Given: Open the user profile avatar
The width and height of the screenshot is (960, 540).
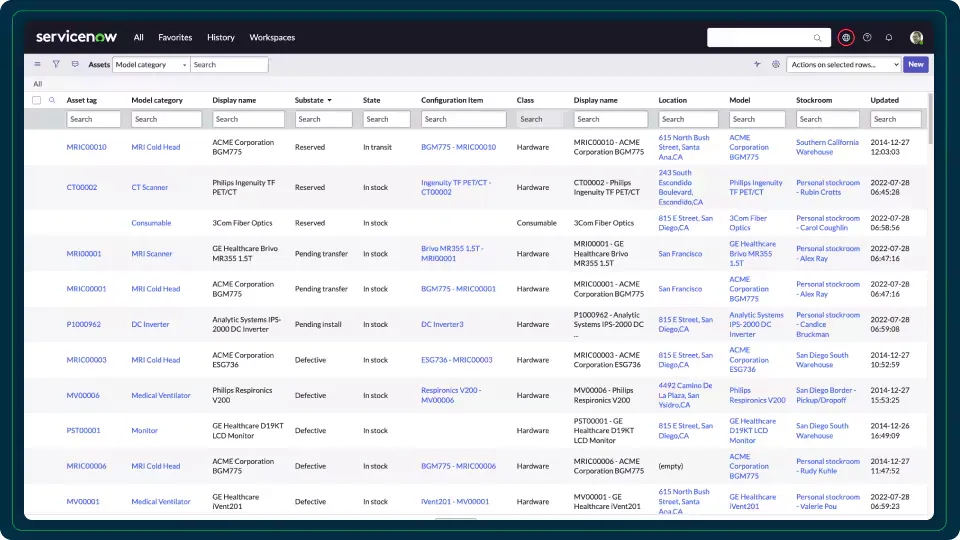Looking at the screenshot, I should pos(916,38).
